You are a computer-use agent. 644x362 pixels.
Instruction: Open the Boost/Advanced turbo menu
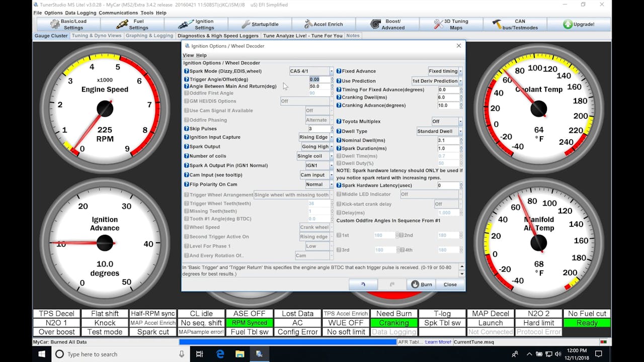[x=387, y=24]
